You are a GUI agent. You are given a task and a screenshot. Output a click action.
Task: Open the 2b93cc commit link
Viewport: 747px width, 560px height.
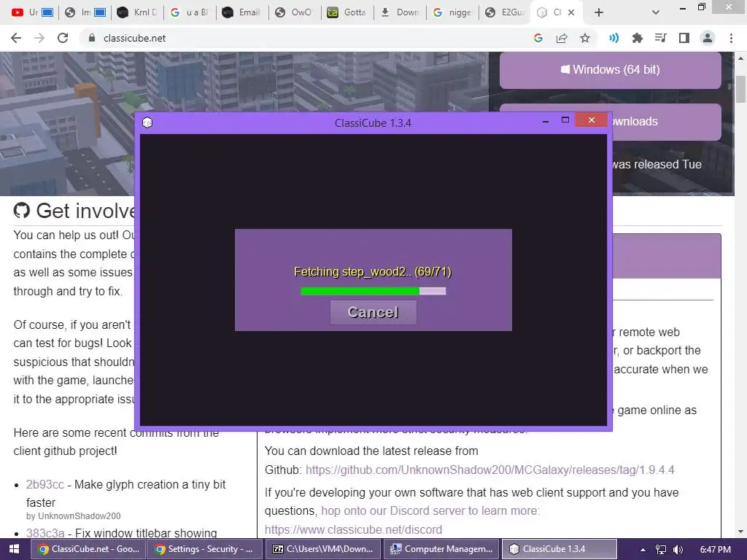(44, 484)
